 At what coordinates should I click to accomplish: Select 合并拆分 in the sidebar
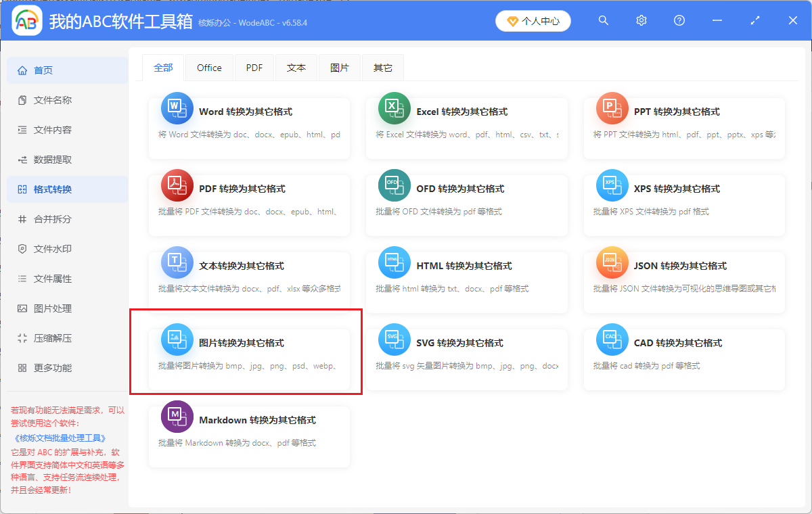click(53, 219)
